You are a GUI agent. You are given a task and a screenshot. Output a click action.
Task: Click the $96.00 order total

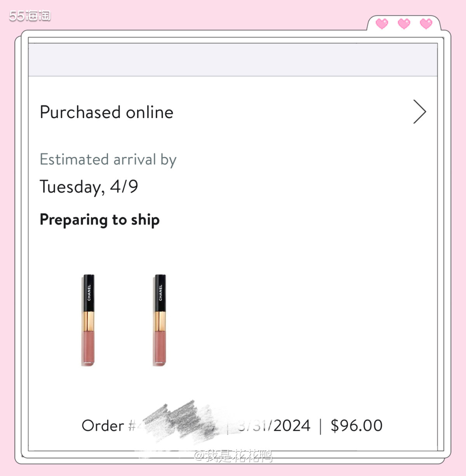pyautogui.click(x=356, y=426)
